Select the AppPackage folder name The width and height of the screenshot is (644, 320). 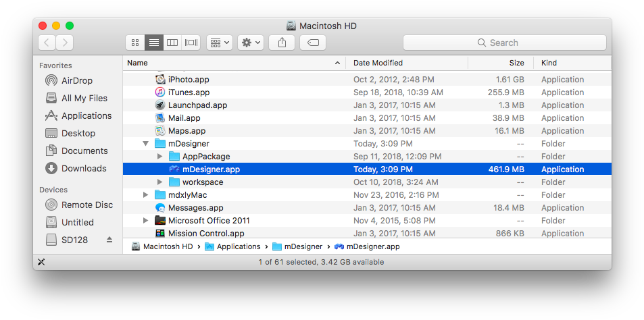pos(206,157)
